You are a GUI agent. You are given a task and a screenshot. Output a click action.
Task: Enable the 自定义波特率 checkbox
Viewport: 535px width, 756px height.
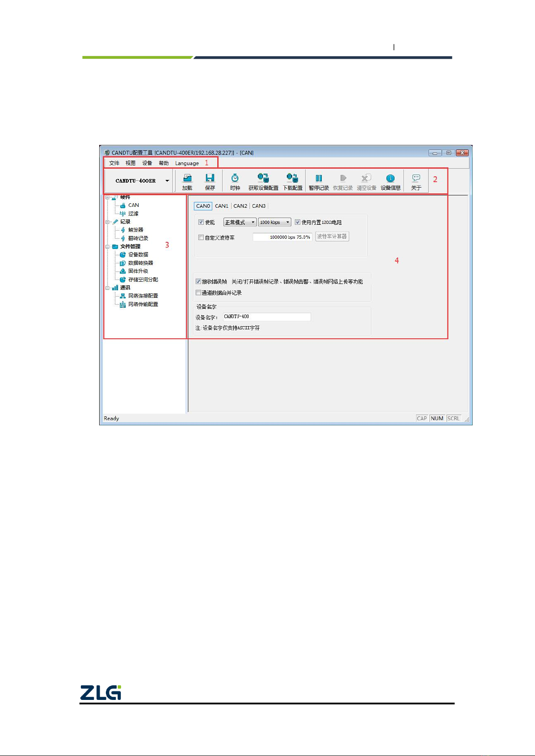(201, 237)
